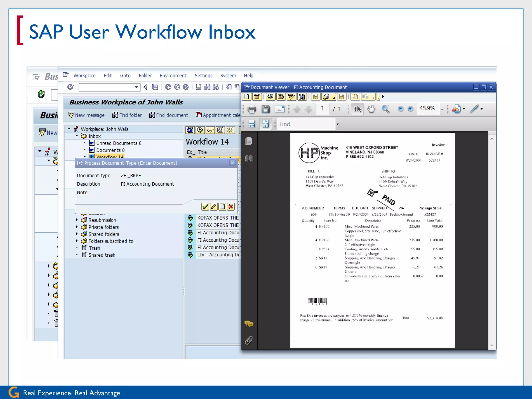Open the Search binoculars panel in the viewer sidebar
This screenshot has height=399, width=532.
click(249, 158)
